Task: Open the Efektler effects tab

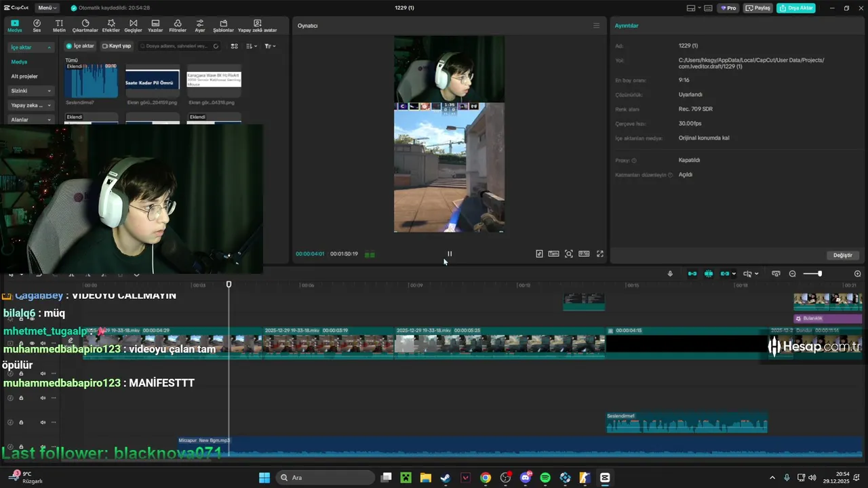Action: [x=111, y=26]
